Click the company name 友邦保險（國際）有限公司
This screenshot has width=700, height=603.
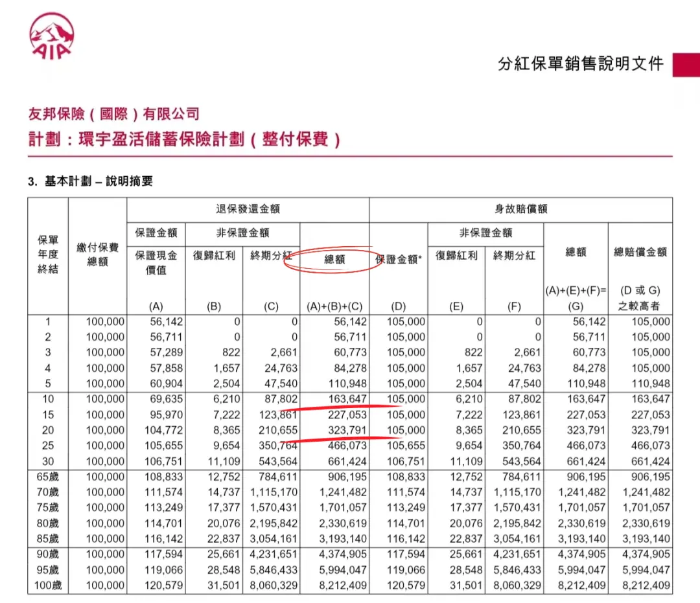pyautogui.click(x=114, y=114)
